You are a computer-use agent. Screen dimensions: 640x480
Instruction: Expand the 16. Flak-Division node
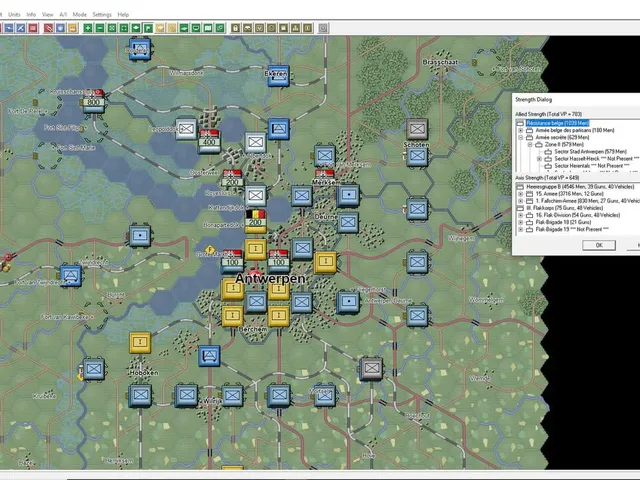coord(520,215)
